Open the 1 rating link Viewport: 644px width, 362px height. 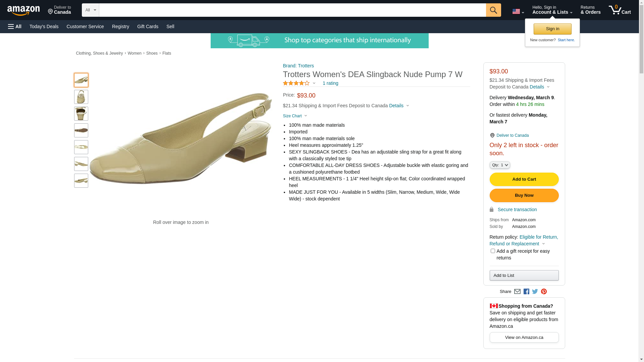pyautogui.click(x=330, y=83)
